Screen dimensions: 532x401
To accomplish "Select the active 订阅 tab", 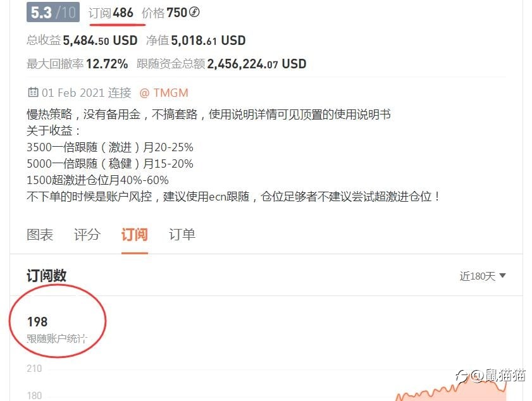I will [x=134, y=235].
